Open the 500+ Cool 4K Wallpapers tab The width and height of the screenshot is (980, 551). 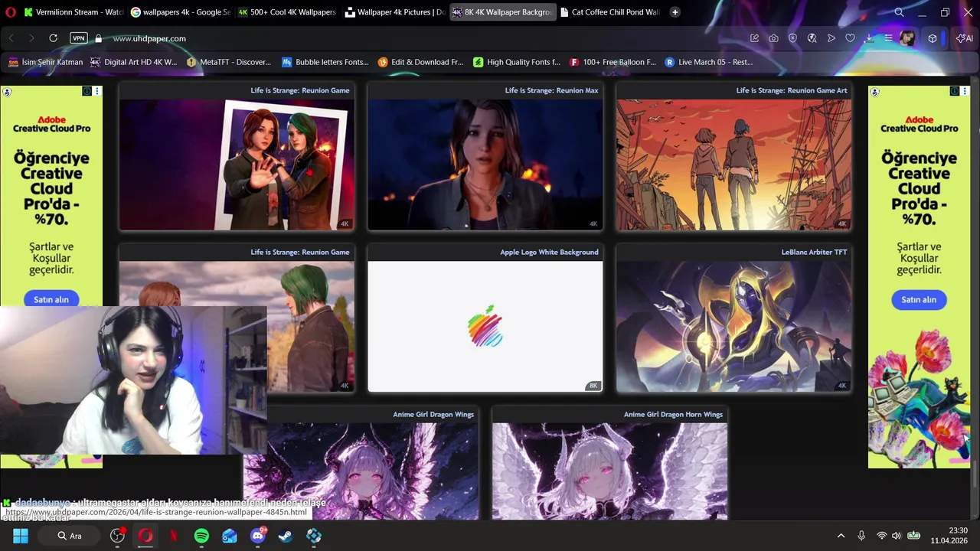[x=286, y=12]
